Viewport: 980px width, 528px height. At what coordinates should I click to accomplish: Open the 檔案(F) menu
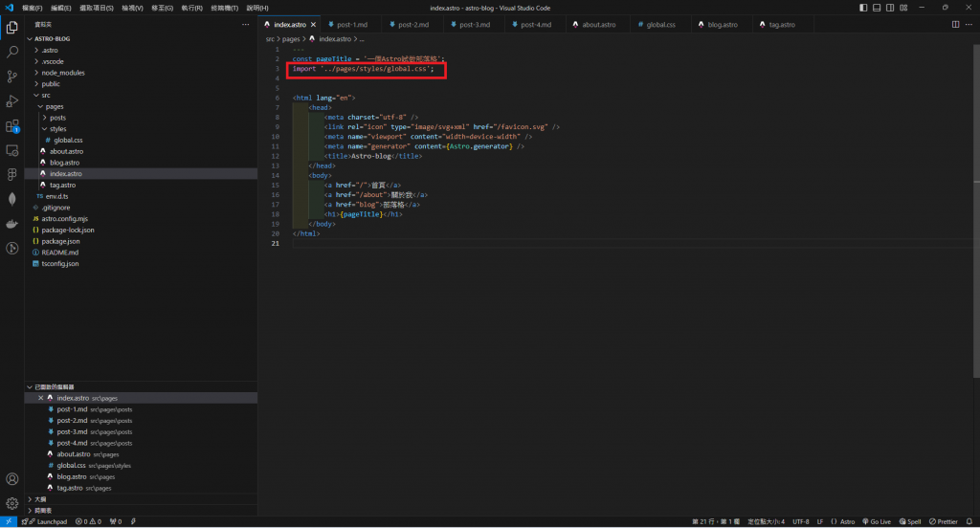32,8
